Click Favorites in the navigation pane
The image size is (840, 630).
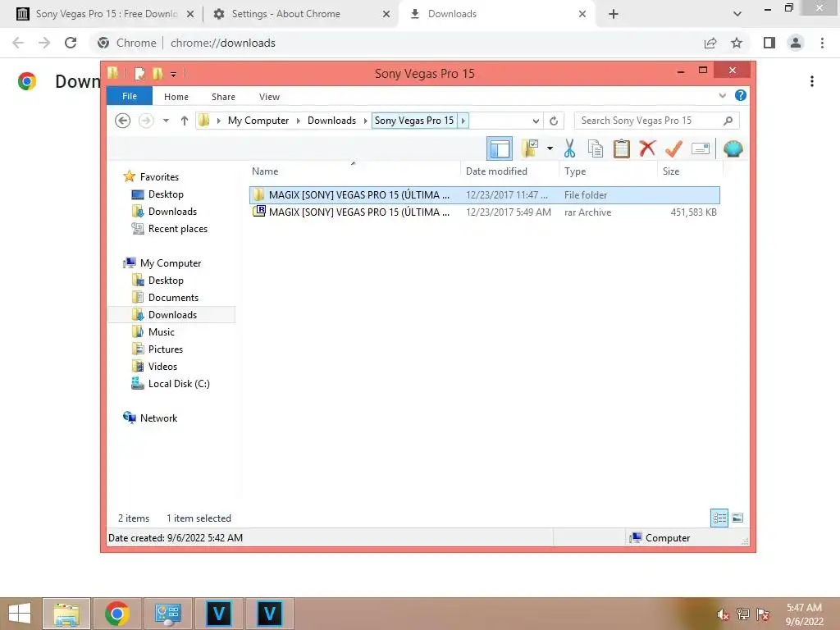[x=159, y=177]
